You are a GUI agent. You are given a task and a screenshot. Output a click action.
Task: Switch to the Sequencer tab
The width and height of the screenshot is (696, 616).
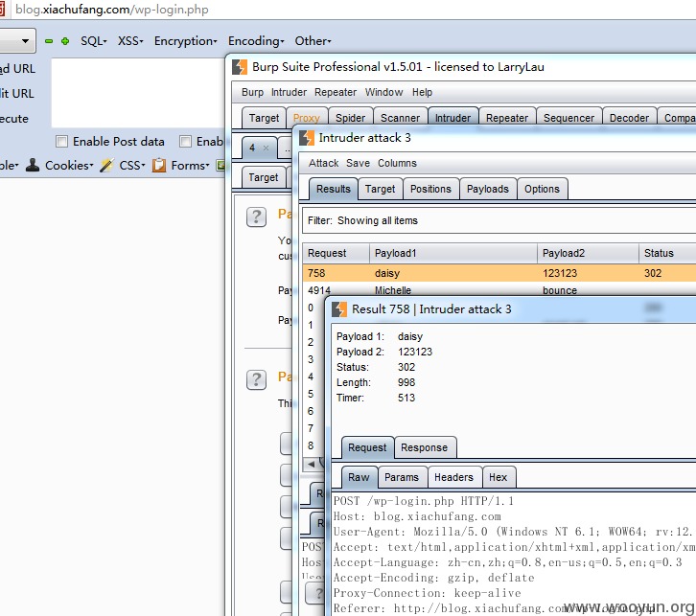point(569,118)
